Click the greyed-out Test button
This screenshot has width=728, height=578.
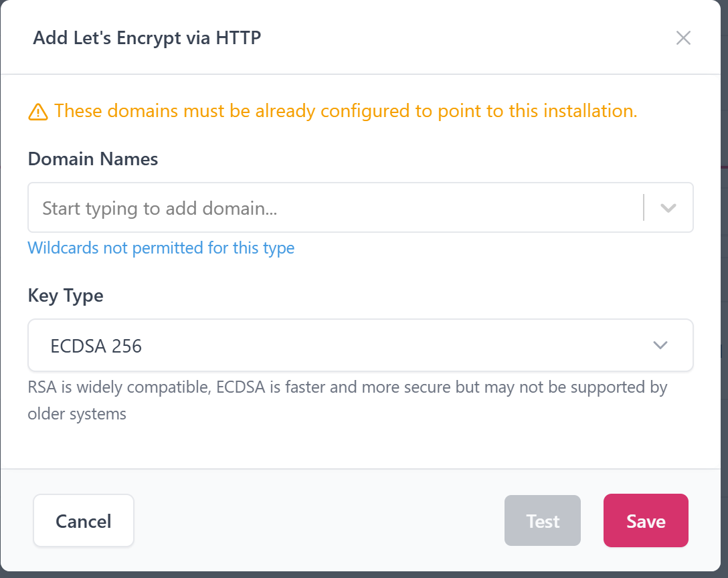[x=542, y=521]
